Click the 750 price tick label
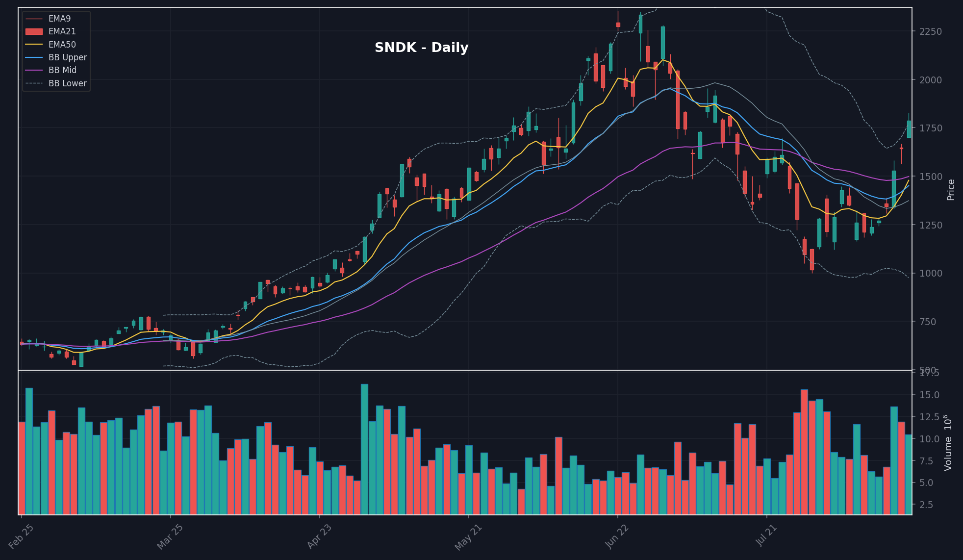The width and height of the screenshot is (963, 560). [x=928, y=322]
